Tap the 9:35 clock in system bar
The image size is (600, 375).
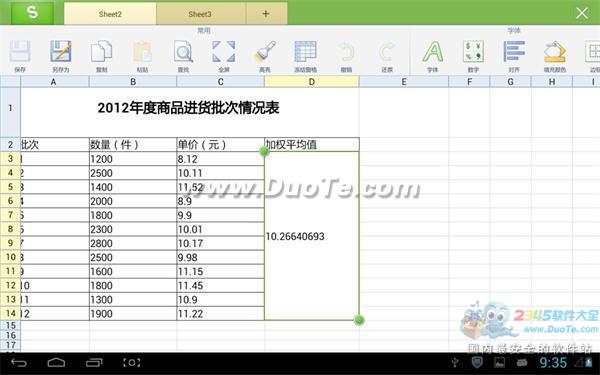click(553, 362)
